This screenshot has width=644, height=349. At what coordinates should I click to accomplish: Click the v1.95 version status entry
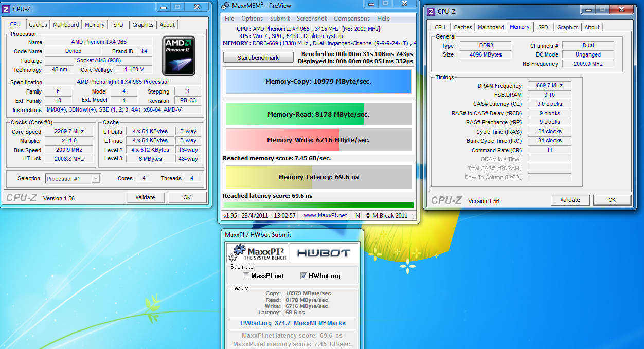point(230,216)
